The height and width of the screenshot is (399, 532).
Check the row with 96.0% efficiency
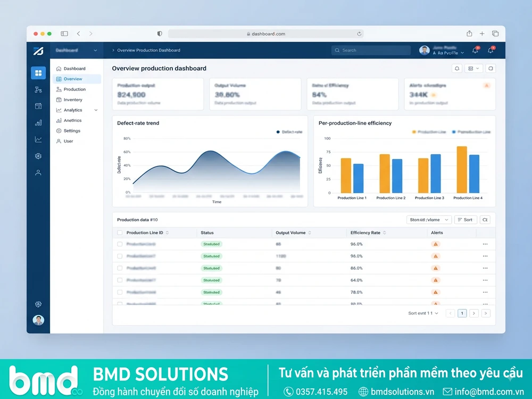[119, 244]
